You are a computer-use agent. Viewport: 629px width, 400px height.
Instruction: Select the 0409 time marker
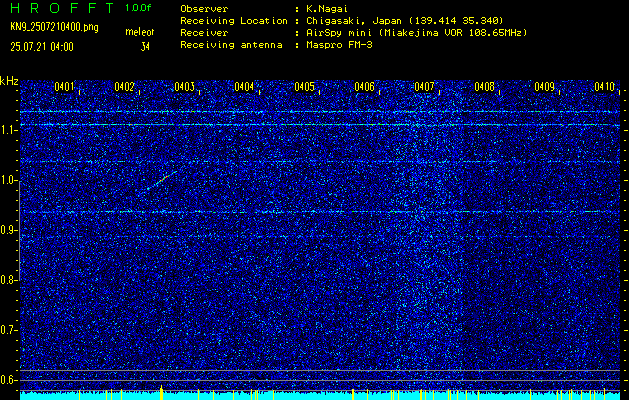click(545, 87)
